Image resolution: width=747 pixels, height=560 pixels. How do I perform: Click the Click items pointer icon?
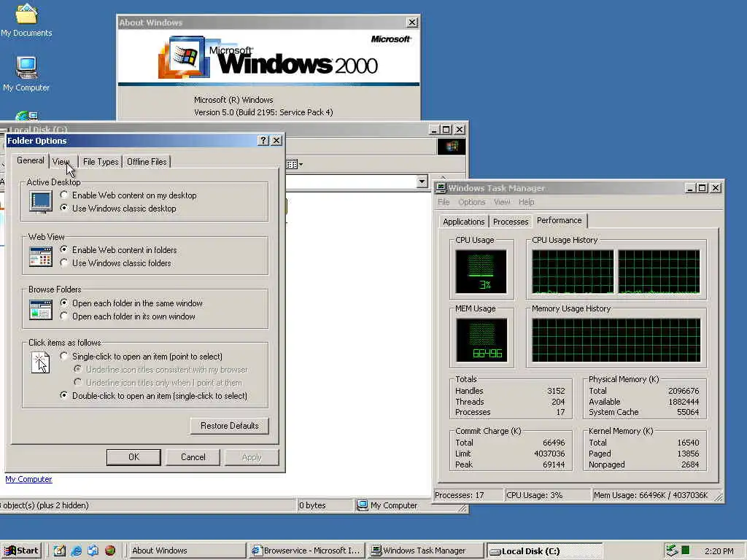click(41, 363)
